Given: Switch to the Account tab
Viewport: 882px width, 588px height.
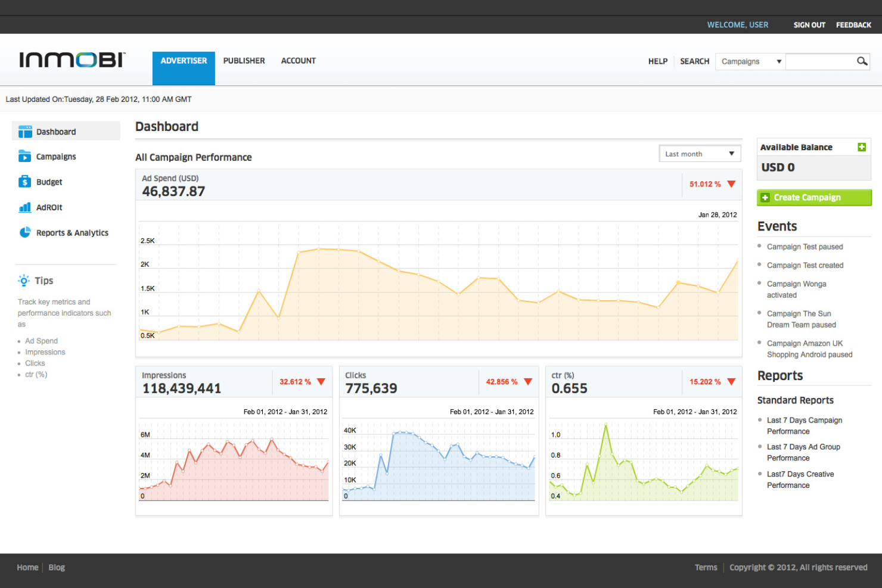Looking at the screenshot, I should [x=299, y=61].
